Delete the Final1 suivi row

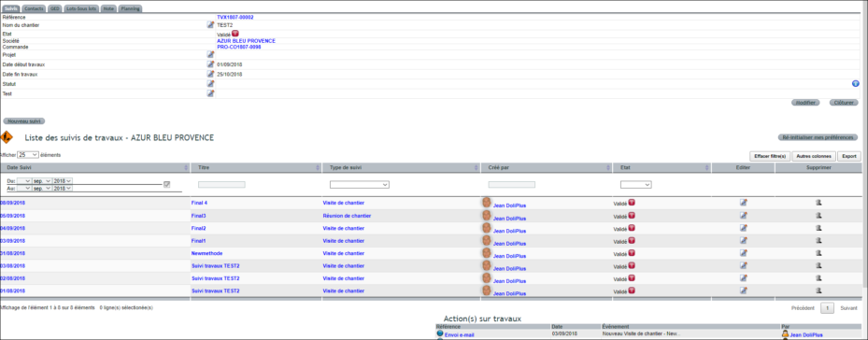[818, 240]
